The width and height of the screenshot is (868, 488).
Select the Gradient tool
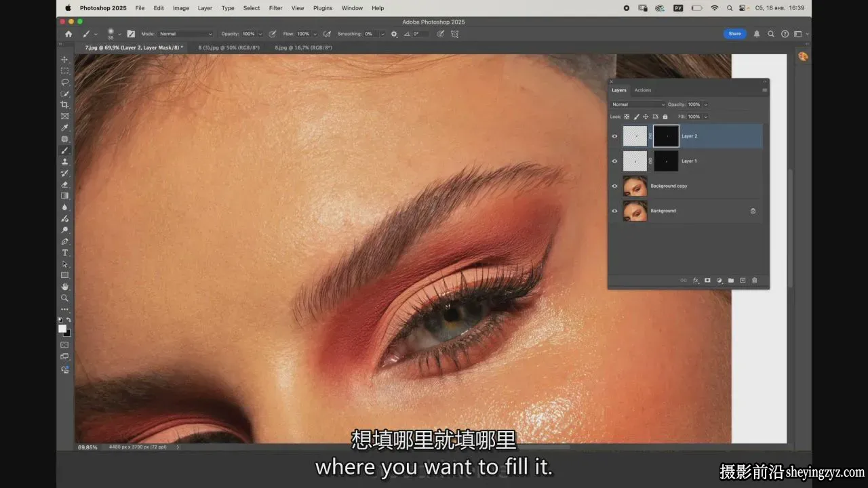pos(65,196)
